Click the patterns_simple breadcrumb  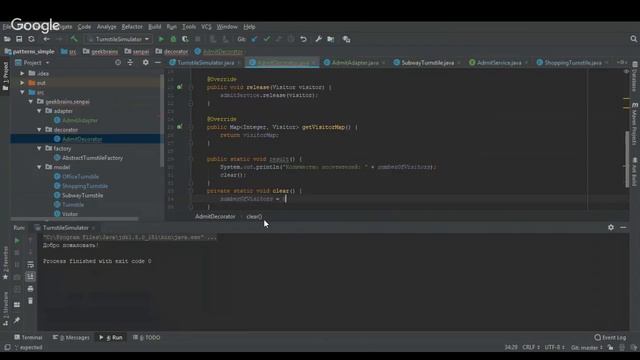29,52
